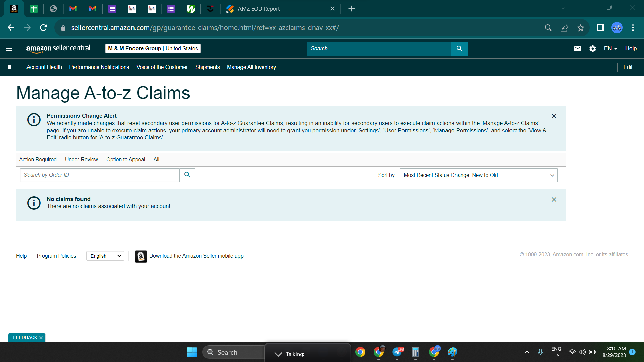644x362 pixels.
Task: Select the All claims tab
Action: click(x=156, y=160)
